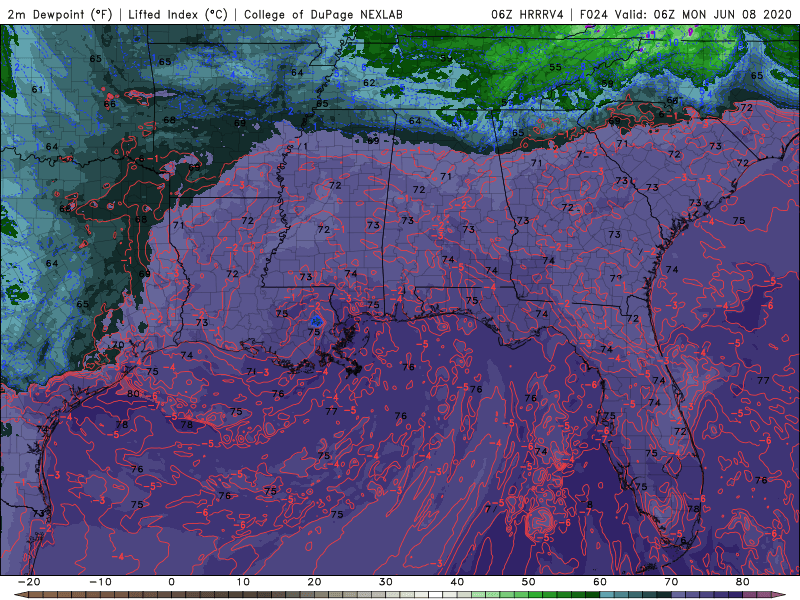Click the "2m Dewpoint (°F)" title text
This screenshot has width=800, height=600.
[x=60, y=14]
